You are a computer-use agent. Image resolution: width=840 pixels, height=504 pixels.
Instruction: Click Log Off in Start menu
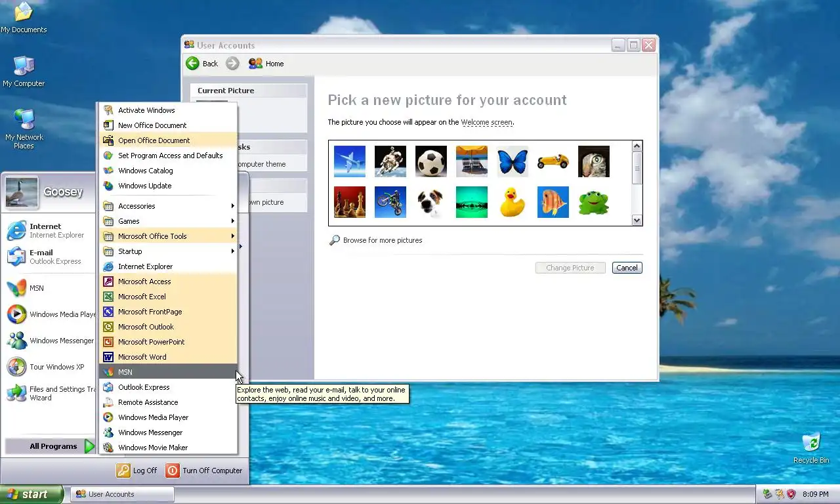coord(137,471)
